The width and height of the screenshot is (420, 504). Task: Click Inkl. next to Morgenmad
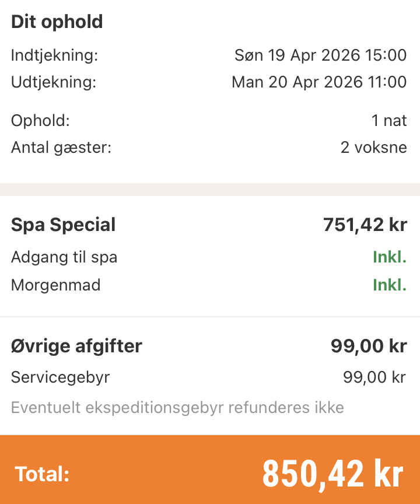click(389, 285)
